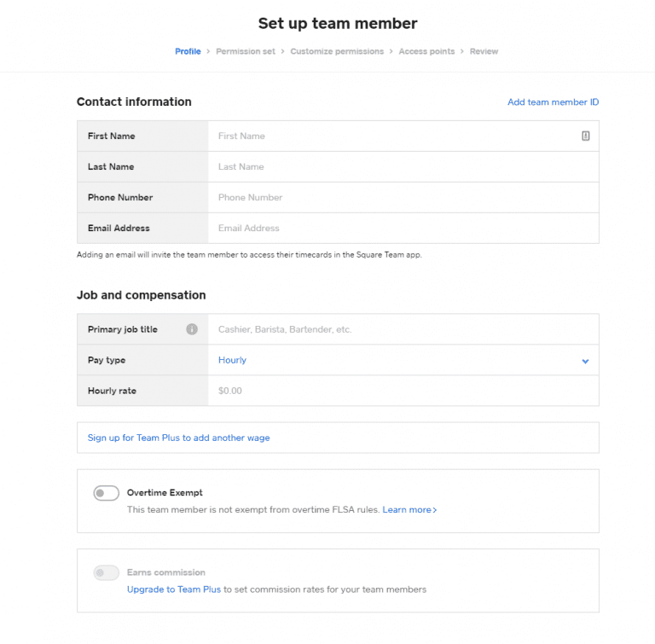Click Add team member ID link
The image size is (655, 644).
point(553,102)
